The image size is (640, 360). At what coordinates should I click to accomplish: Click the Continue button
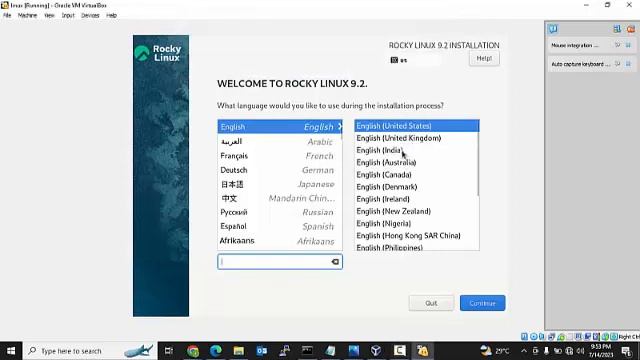click(482, 303)
